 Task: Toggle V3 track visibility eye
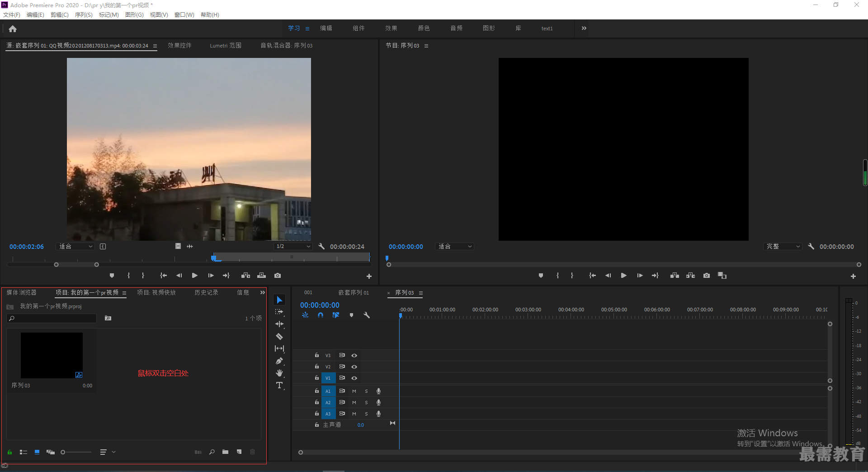(354, 355)
